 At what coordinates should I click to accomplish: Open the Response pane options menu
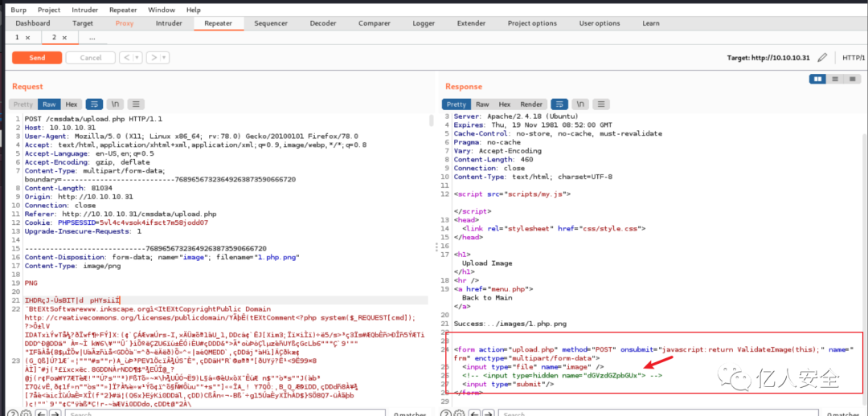coord(602,104)
